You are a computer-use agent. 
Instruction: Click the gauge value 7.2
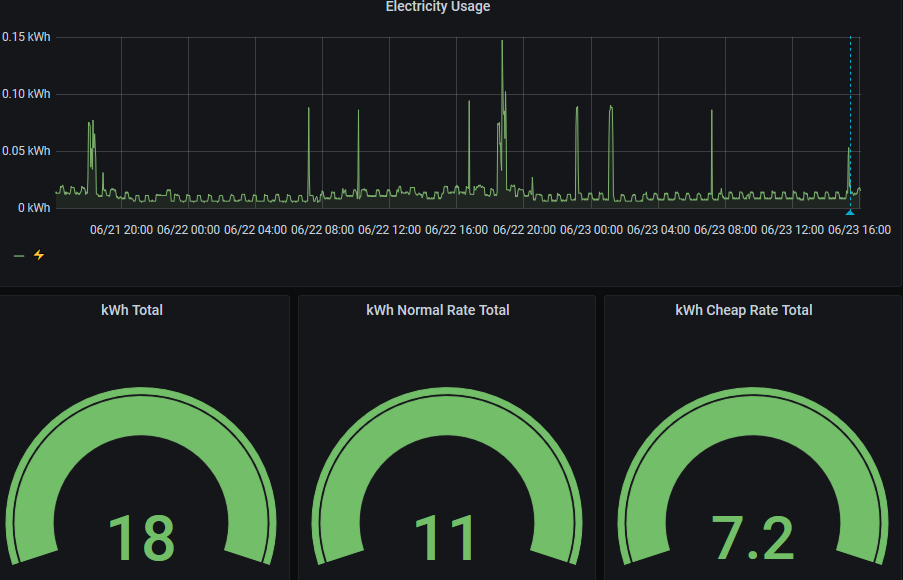[x=752, y=537]
